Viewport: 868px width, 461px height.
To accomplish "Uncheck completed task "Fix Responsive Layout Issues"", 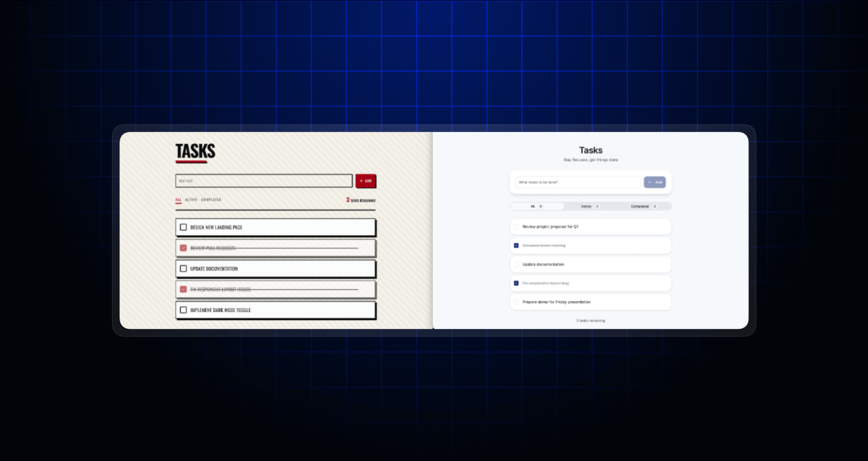I will point(183,289).
